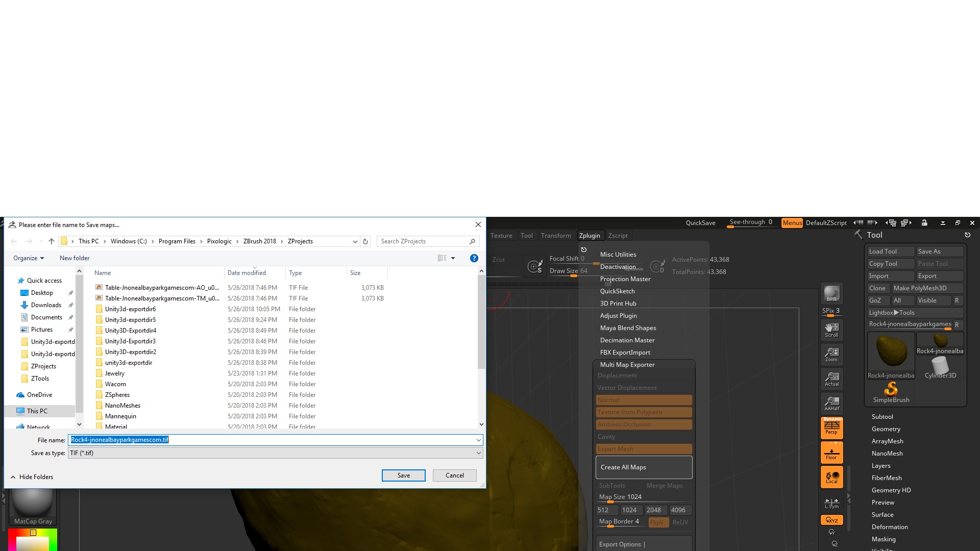The image size is (980, 551).
Task: Toggle the Local transformations button
Action: point(831,478)
